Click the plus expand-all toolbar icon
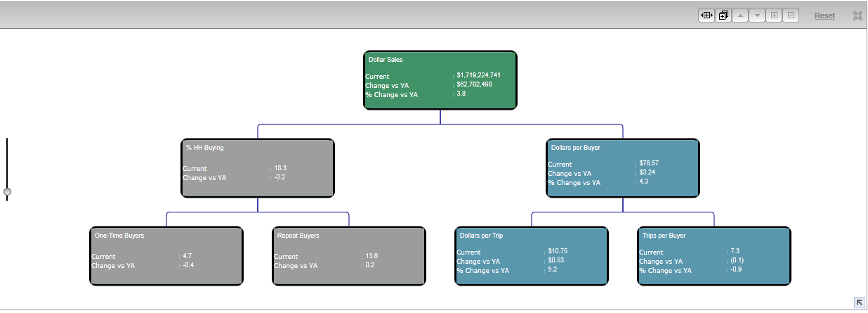Image resolution: width=868 pixels, height=313 pixels. click(774, 15)
